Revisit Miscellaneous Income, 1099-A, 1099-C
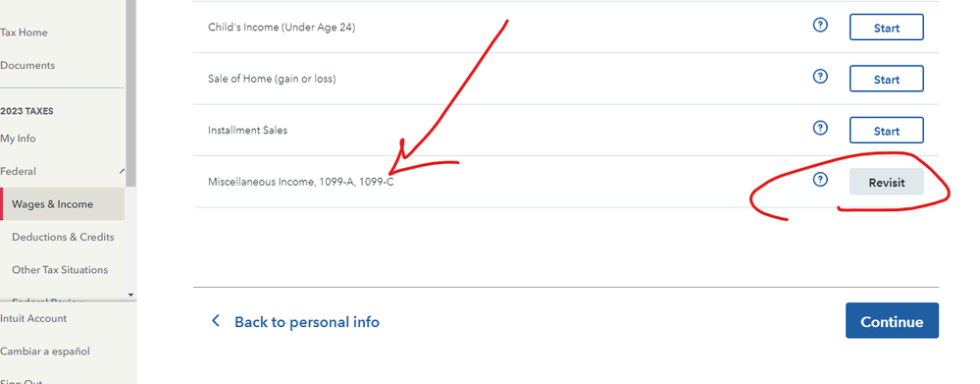Image resolution: width=980 pixels, height=384 pixels. [886, 182]
